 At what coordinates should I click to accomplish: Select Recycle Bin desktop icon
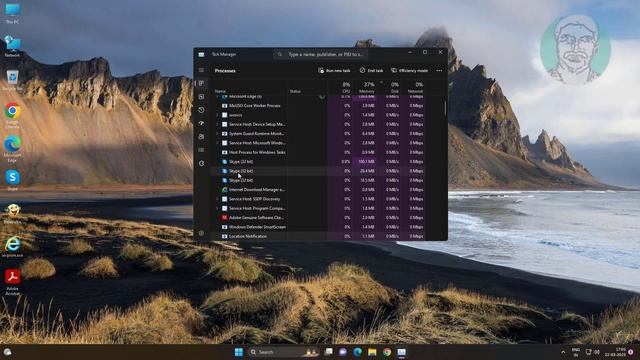[x=12, y=80]
